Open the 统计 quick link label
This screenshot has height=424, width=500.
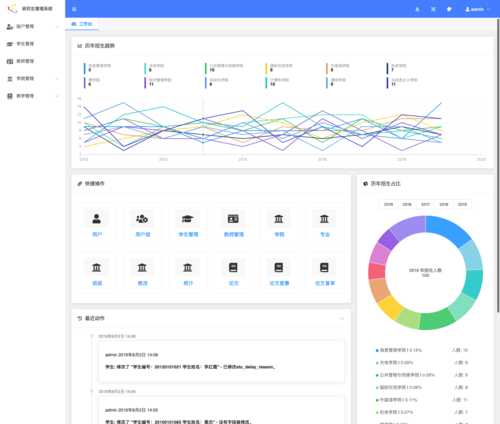click(188, 283)
